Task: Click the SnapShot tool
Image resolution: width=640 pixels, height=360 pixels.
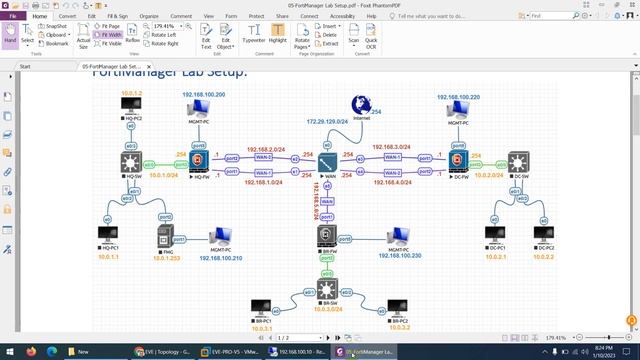Action: pos(52,26)
